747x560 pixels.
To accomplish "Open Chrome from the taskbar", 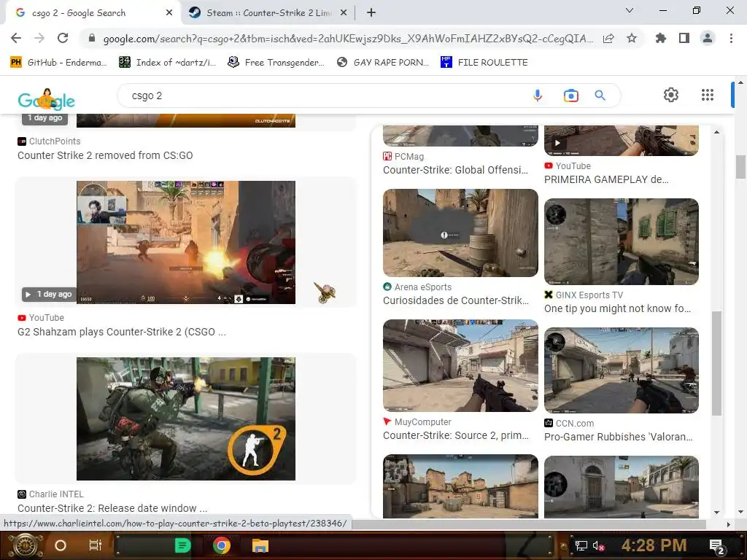I will point(221,545).
